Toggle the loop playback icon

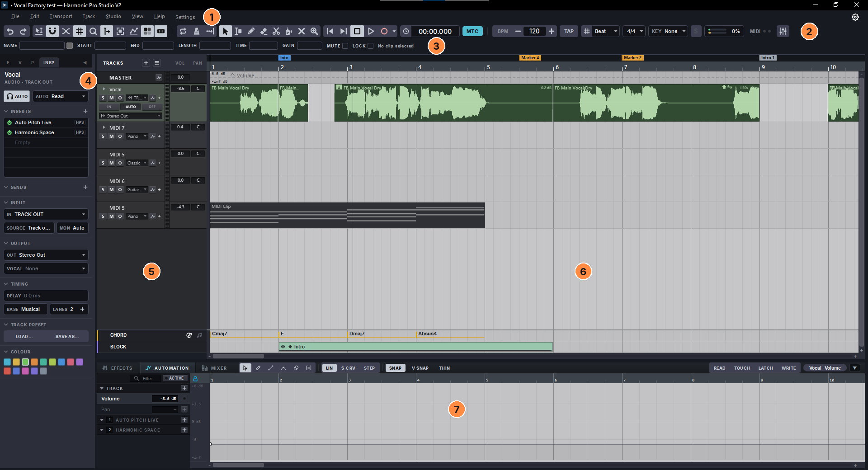coord(183,31)
